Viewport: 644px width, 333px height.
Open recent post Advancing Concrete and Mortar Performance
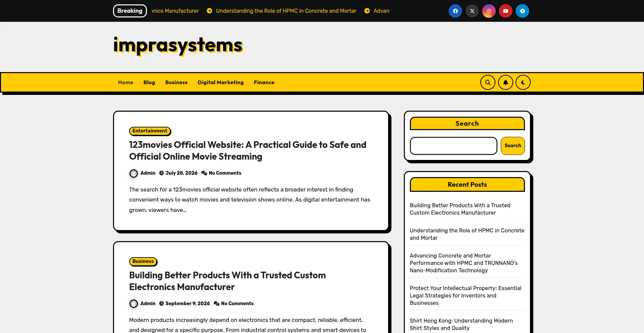[464, 263]
